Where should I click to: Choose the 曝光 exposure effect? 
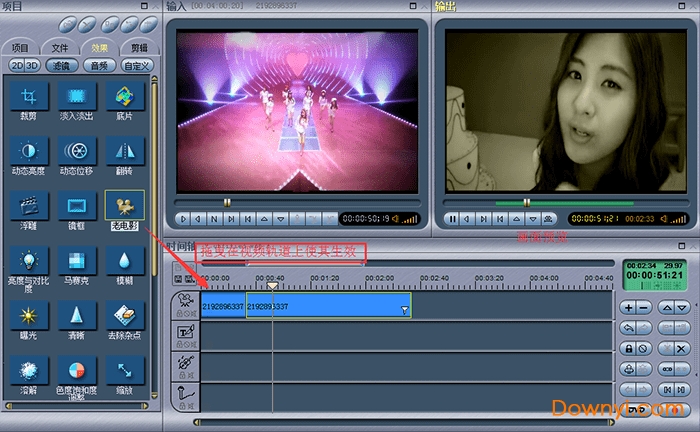tap(28, 316)
